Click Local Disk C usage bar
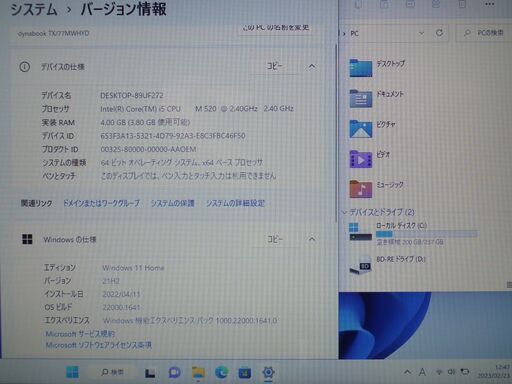Screen dimensions: 512x384 click(427, 234)
